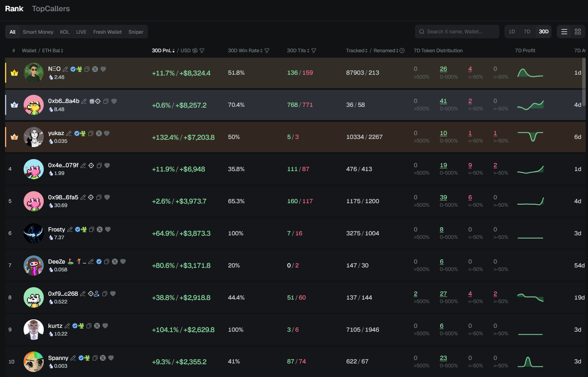588x377 pixels.
Task: Favorite the 0xb6...8a4b wallet with heart
Action: (114, 101)
